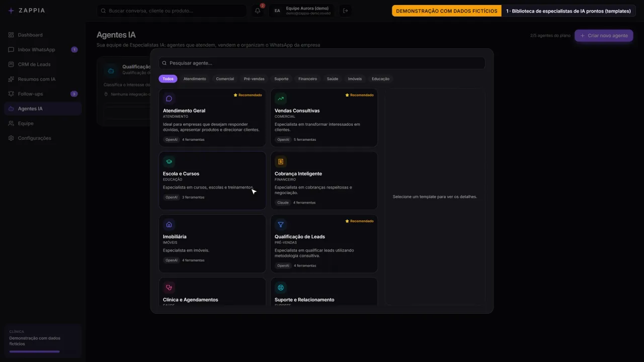The image size is (644, 362).
Task: Show Pré-vendas templates
Action: pos(254,79)
